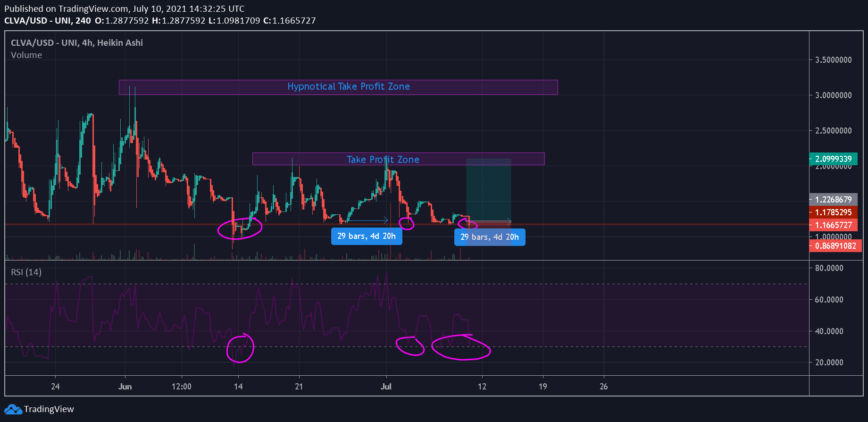The image size is (868, 422).
Task: Click the 3.5000000 price axis label
Action: [x=833, y=60]
